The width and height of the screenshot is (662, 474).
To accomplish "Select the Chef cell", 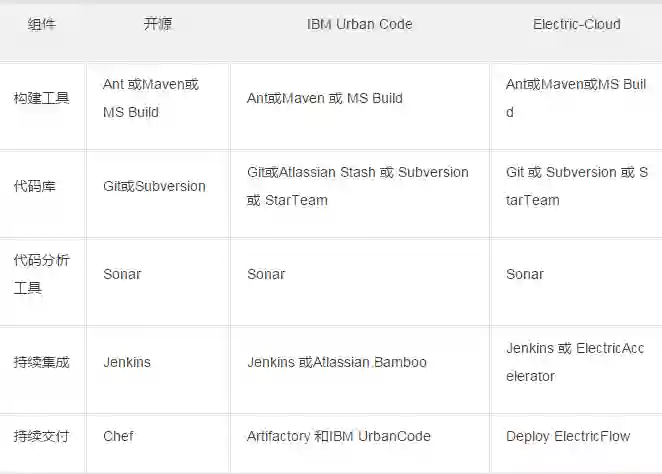I will [118, 436].
